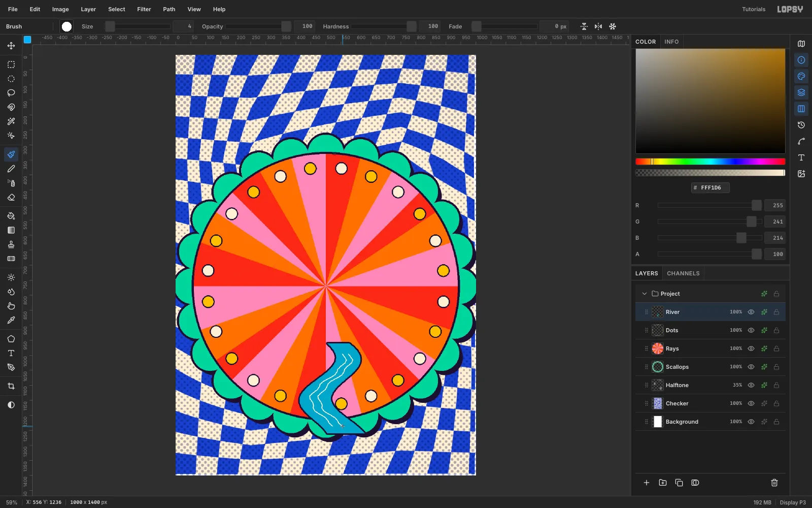Screen dimensions: 812x508
Task: Hide the Halftone layer
Action: click(x=751, y=385)
